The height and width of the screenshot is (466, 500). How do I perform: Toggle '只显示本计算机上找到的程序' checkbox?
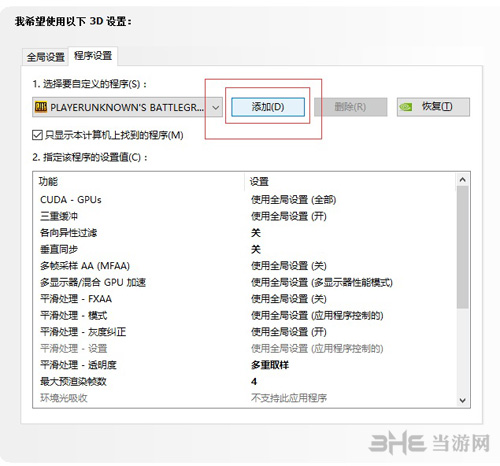(37, 135)
